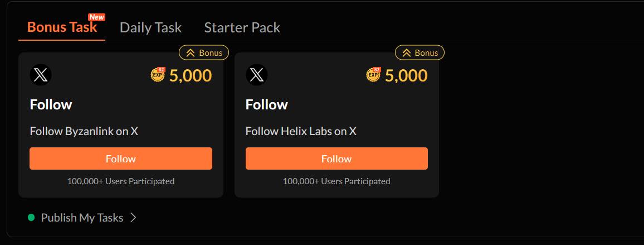The height and width of the screenshot is (245, 644).
Task: Click participant count under Byzanlink Follow button
Action: (120, 181)
